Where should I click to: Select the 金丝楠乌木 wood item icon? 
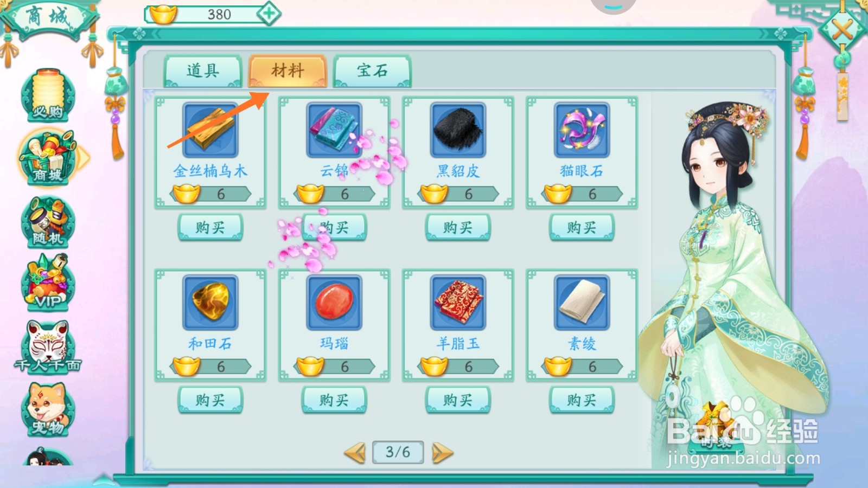[210, 130]
